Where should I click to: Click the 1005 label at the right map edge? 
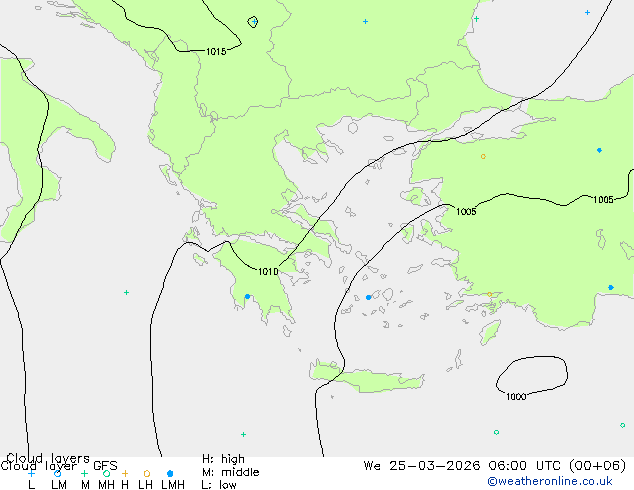point(603,199)
